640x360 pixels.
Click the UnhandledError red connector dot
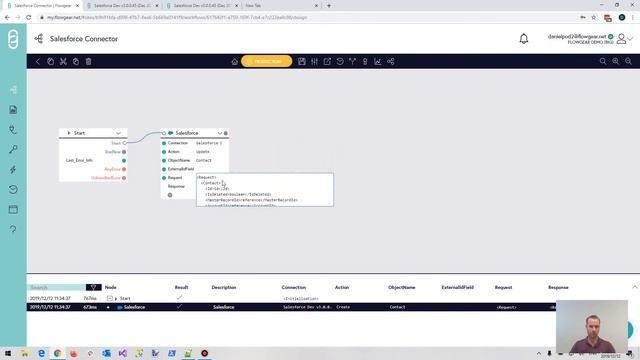tap(124, 178)
